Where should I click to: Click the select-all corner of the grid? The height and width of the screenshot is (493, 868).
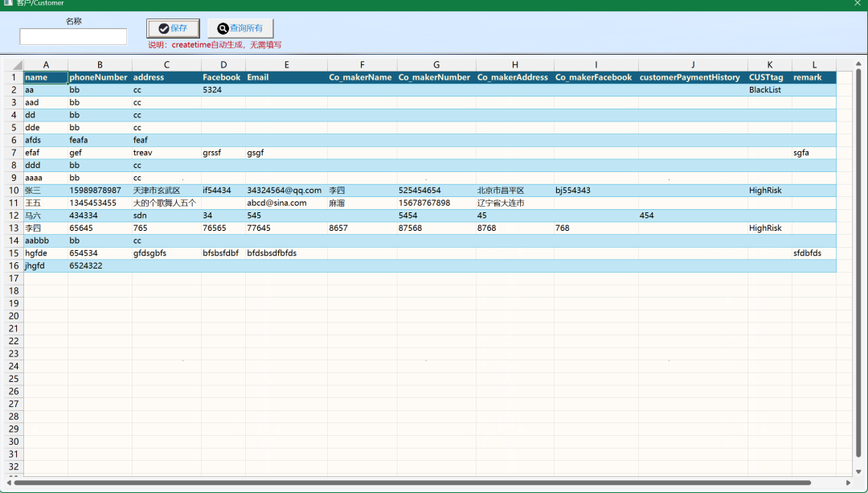pos(14,65)
